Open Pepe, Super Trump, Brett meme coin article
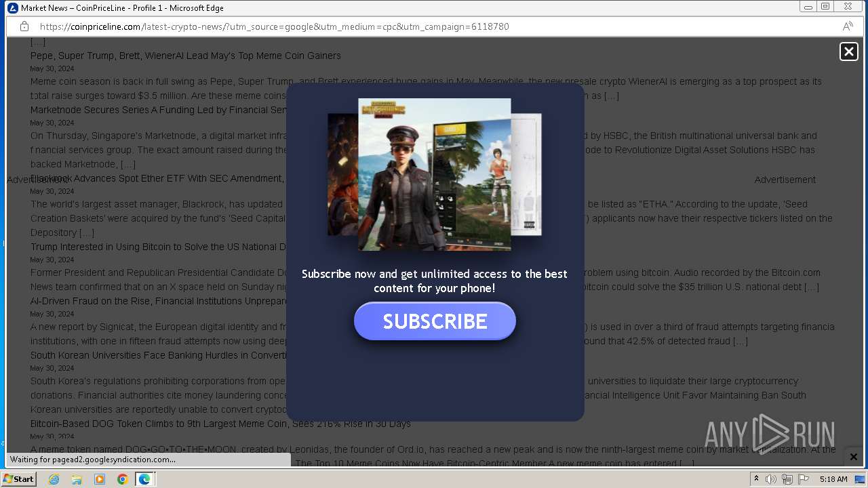The image size is (868, 488). (186, 56)
